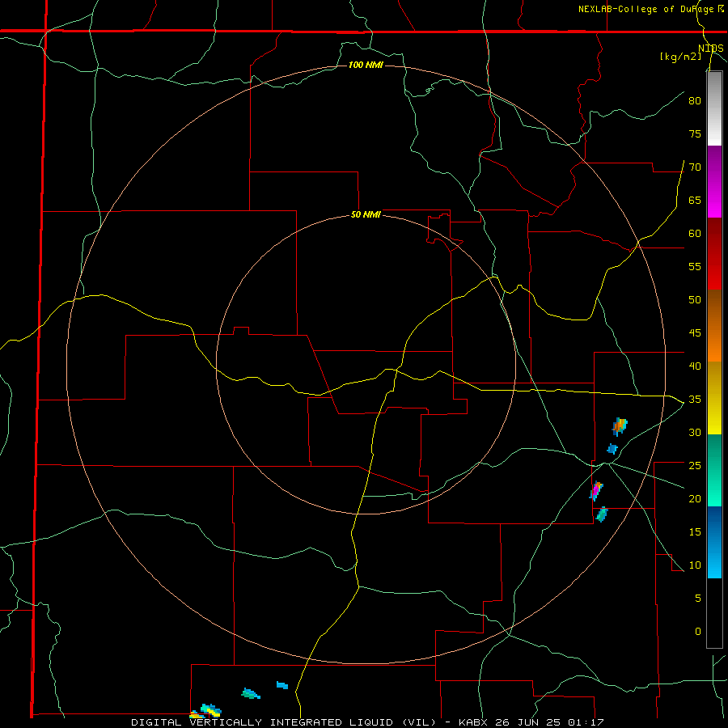The height and width of the screenshot is (728, 728).
Task: Click the yellow 30-35 legend band
Action: (x=714, y=398)
